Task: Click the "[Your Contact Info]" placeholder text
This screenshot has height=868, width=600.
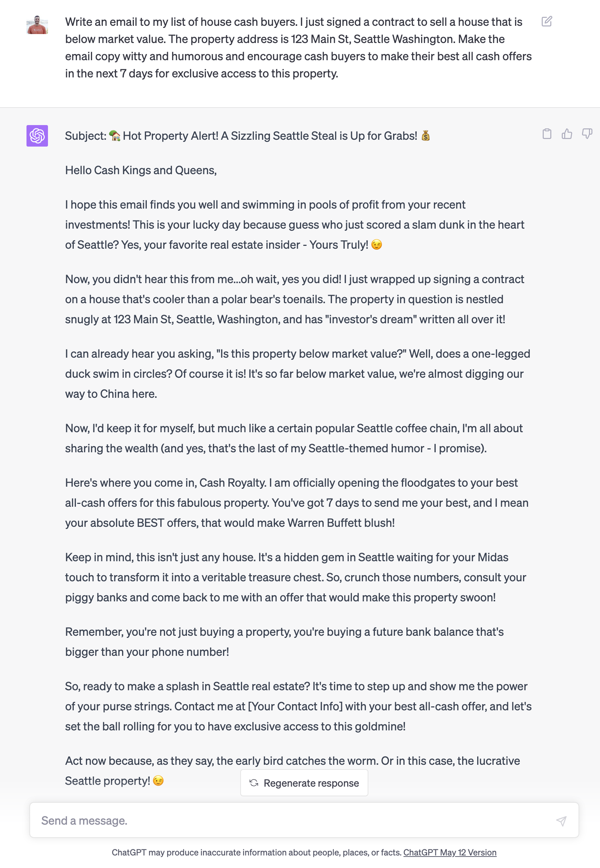Action: point(295,706)
